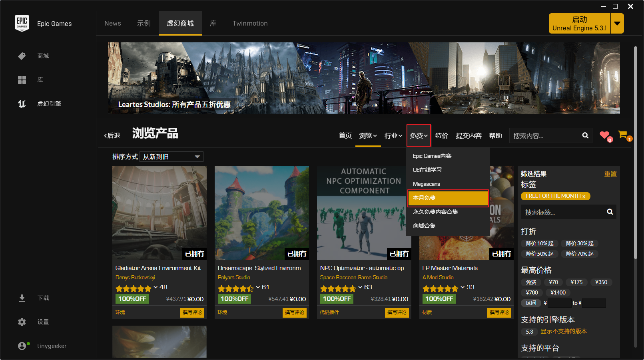This screenshot has height=360, width=644.
Task: Click the star rating of Dreamscape Stylized Environment
Action: 236,288
